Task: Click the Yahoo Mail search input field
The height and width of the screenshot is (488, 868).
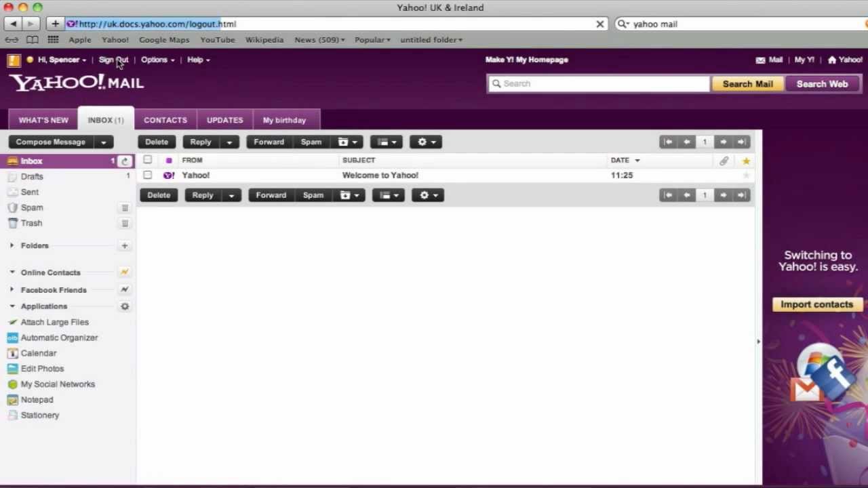Action: [598, 84]
